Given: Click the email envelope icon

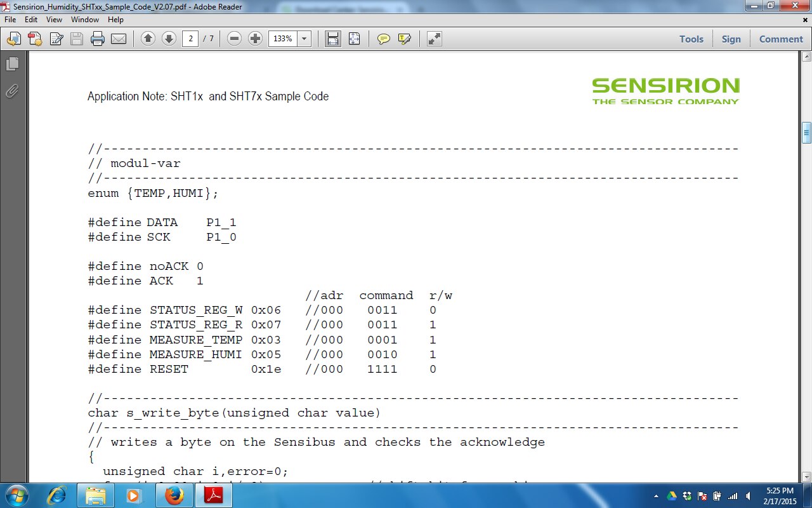Looking at the screenshot, I should (x=119, y=39).
